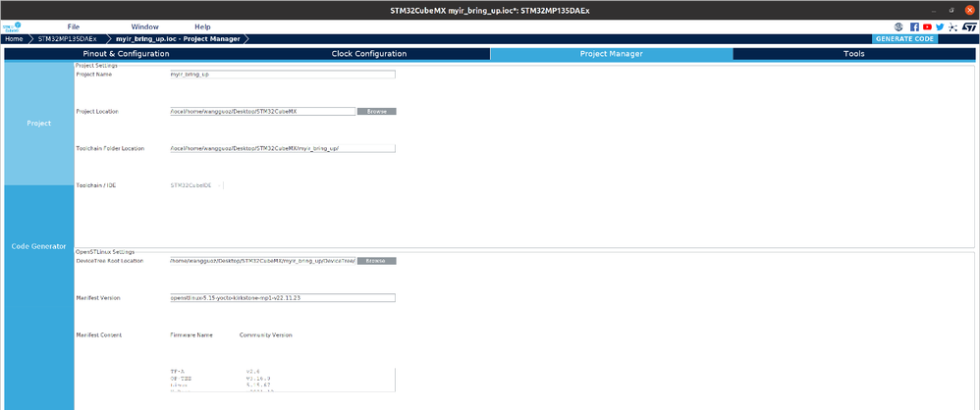Click the Toolchain Folder Location label
This screenshot has width=980, height=410.
(110, 148)
